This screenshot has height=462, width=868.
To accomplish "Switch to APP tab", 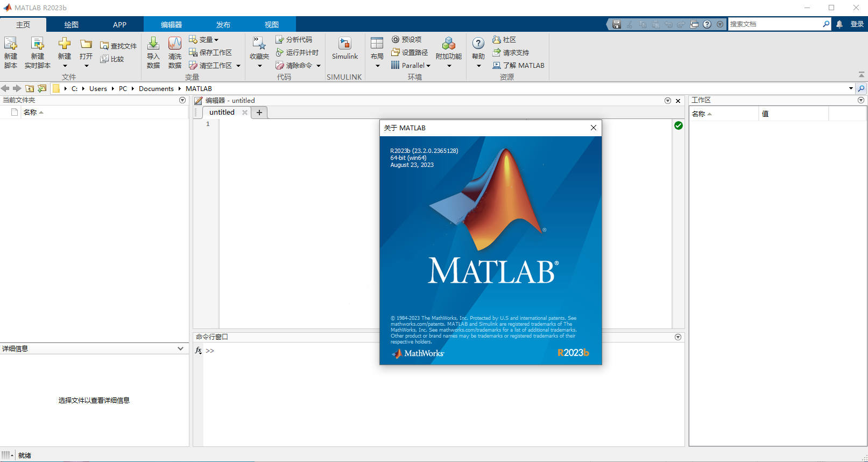I will pos(119,25).
